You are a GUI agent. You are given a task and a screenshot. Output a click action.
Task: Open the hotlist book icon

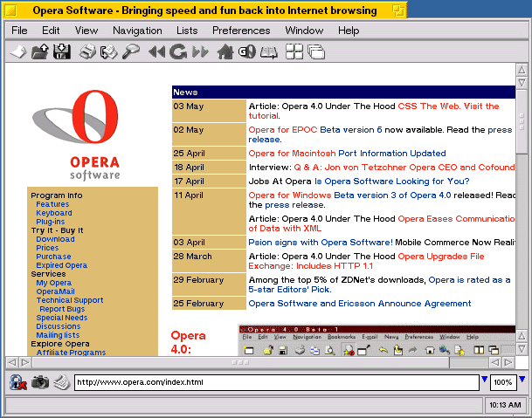[269, 51]
